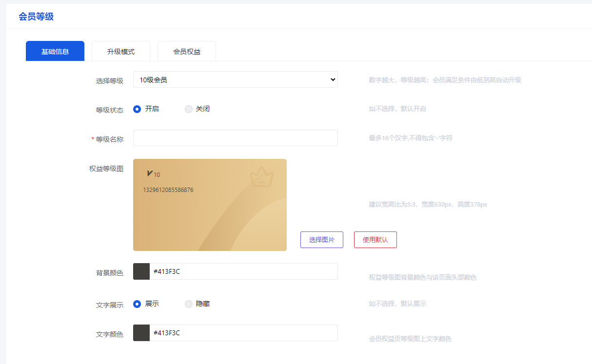Click the 会员等级 page heading
The height and width of the screenshot is (364, 592).
tap(36, 17)
